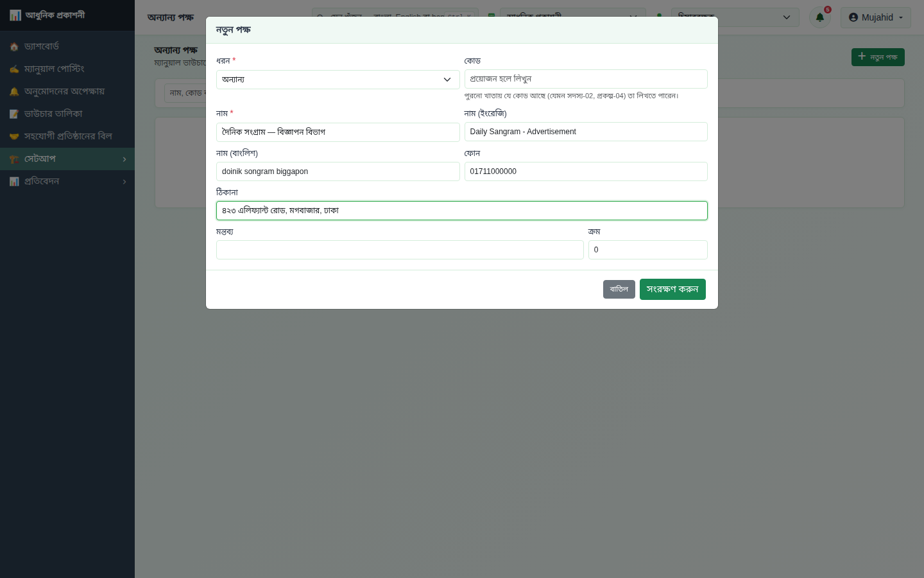This screenshot has width=924, height=578.
Task: Click the নাম (বাংলিশ) field
Action: pyautogui.click(x=338, y=171)
